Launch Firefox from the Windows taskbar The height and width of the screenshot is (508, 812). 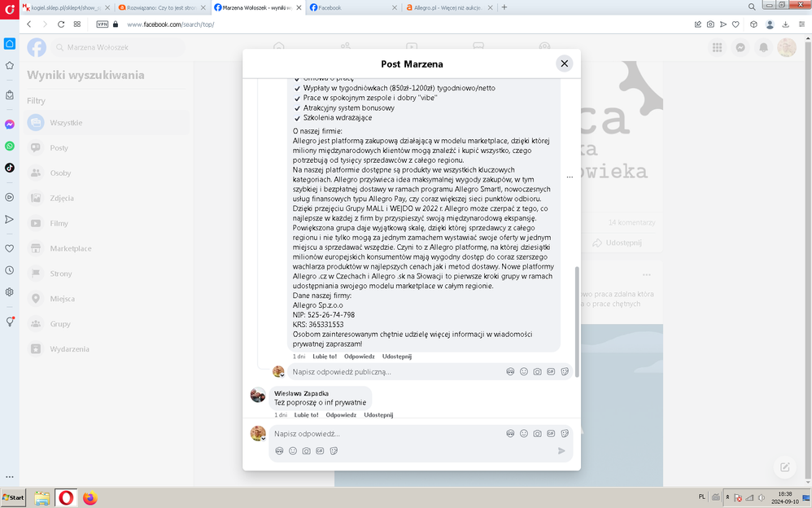coord(89,497)
